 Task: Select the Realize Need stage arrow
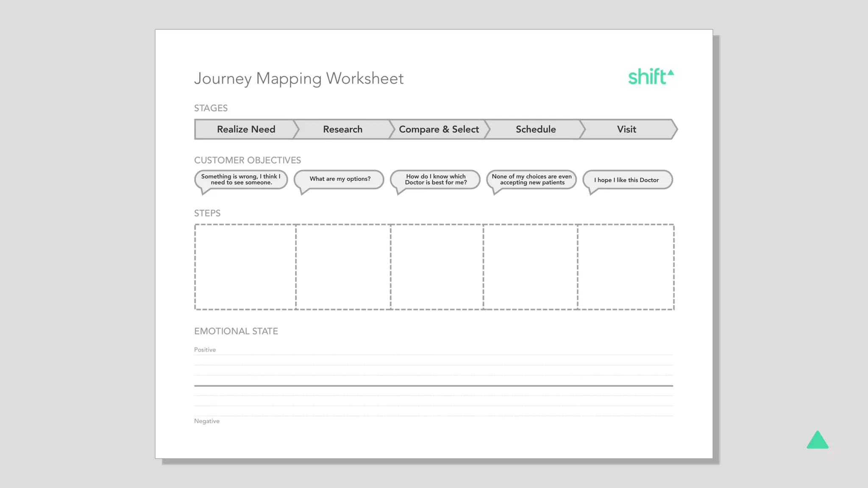[246, 129]
